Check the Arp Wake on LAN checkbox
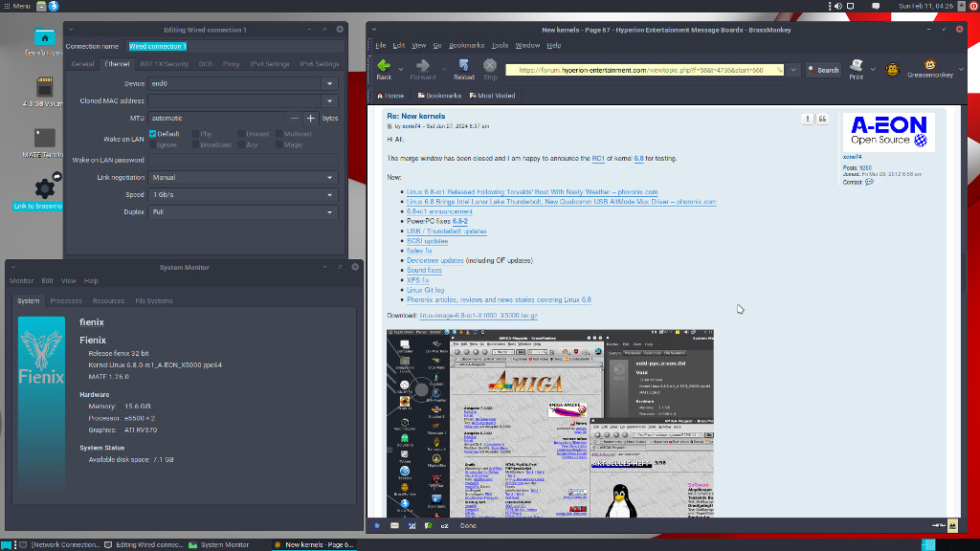Image resolution: width=980 pixels, height=551 pixels. pyautogui.click(x=241, y=144)
